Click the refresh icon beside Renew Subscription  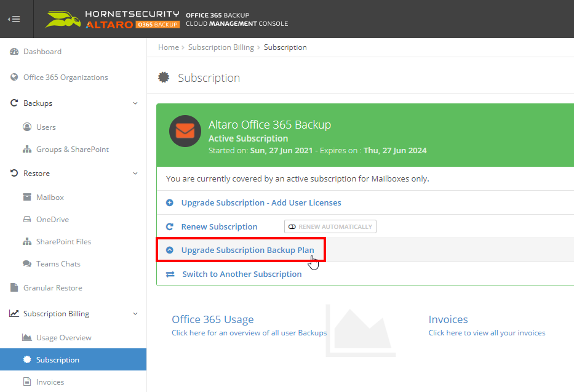(170, 226)
